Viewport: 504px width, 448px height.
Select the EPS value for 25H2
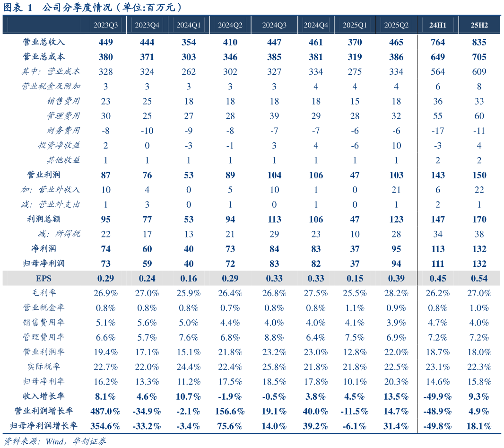[x=479, y=278]
